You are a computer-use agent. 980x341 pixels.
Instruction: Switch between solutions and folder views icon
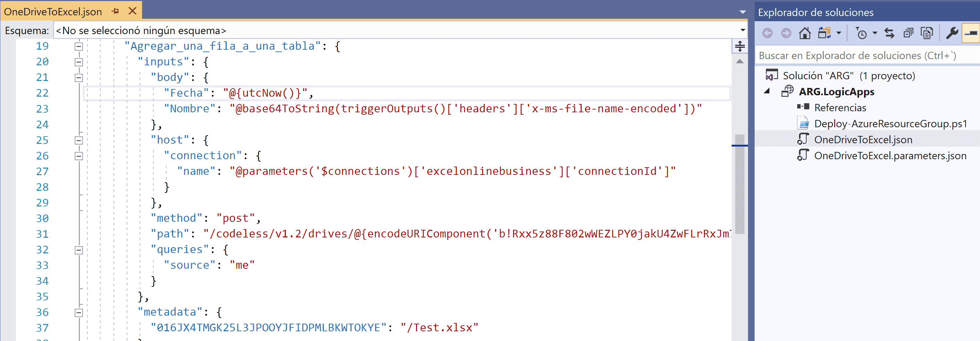[824, 33]
